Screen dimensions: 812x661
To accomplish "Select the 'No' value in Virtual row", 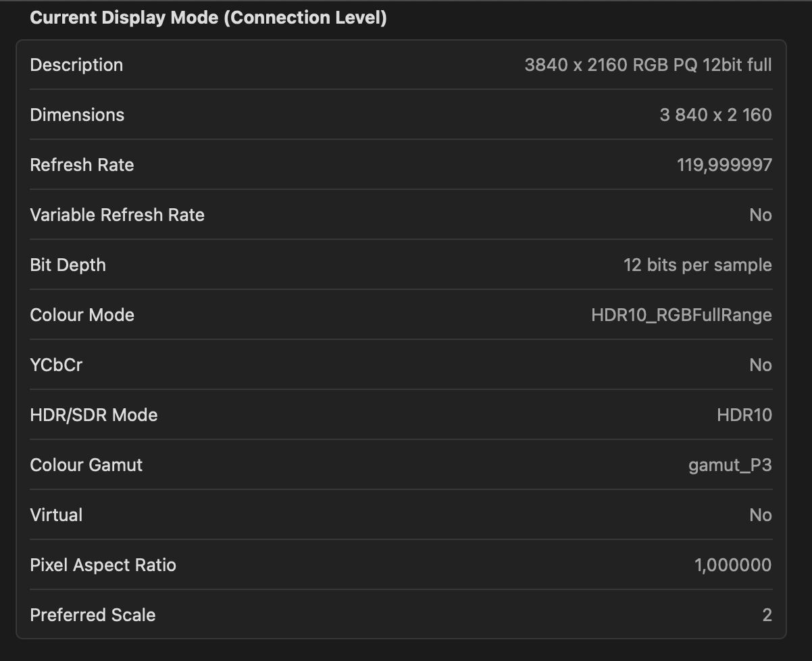I will point(761,515).
